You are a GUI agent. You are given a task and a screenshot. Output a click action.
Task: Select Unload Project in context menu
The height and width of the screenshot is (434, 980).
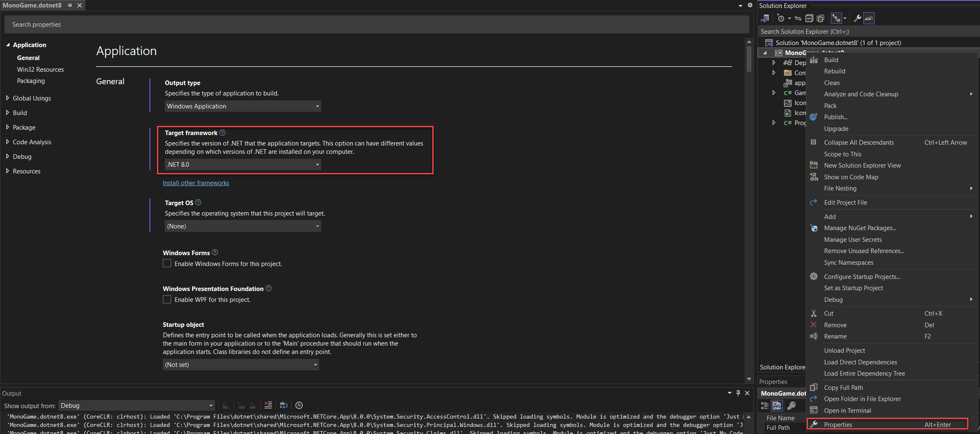891,351
